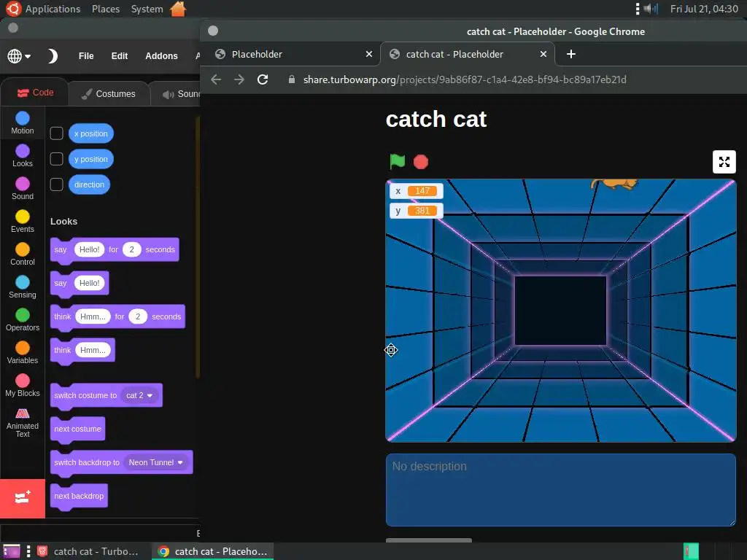The image size is (747, 560).
Task: Open the add extension button
Action: click(x=23, y=498)
